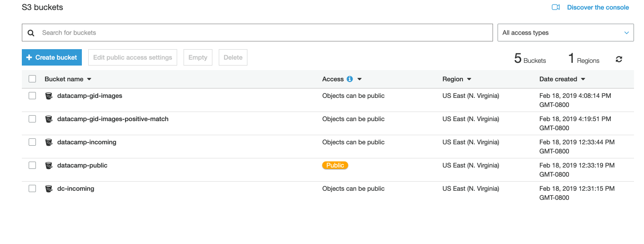Toggle the select-all buckets header checkbox
The height and width of the screenshot is (244, 644).
pyautogui.click(x=32, y=79)
